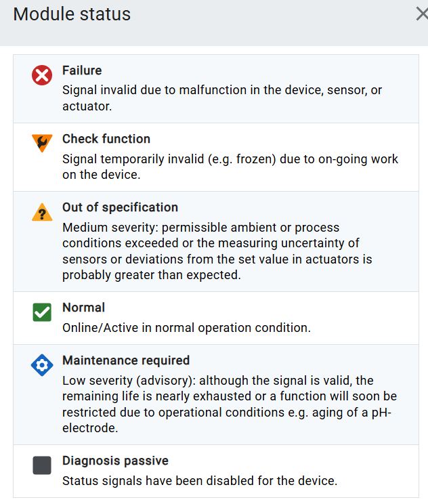Click the red Failure X icon
The image size is (428, 504).
42,75
